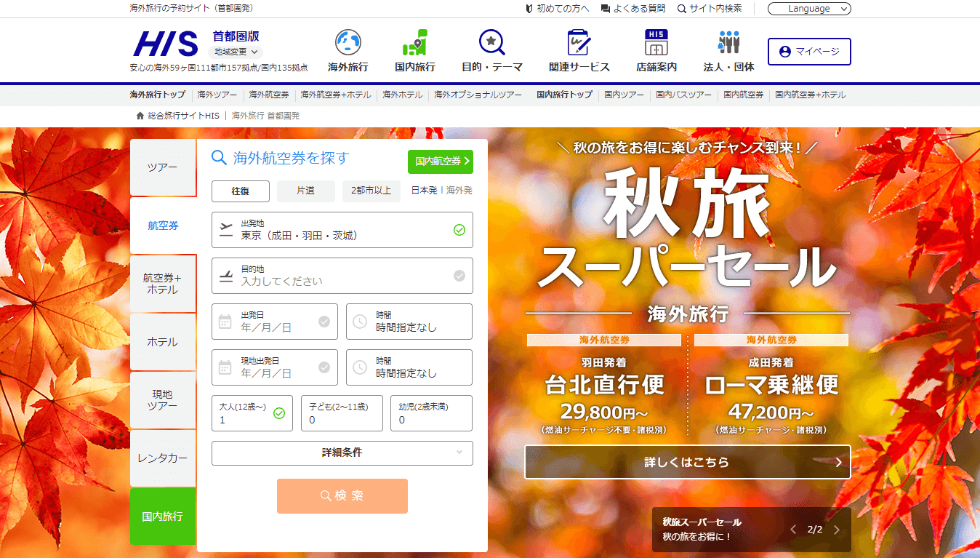
Task: Select the 往復 round-trip option
Action: [x=241, y=191]
